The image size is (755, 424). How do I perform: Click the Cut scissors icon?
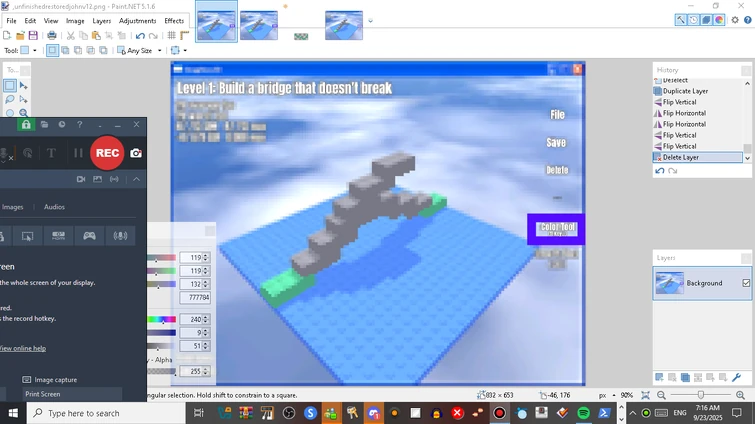click(x=70, y=35)
